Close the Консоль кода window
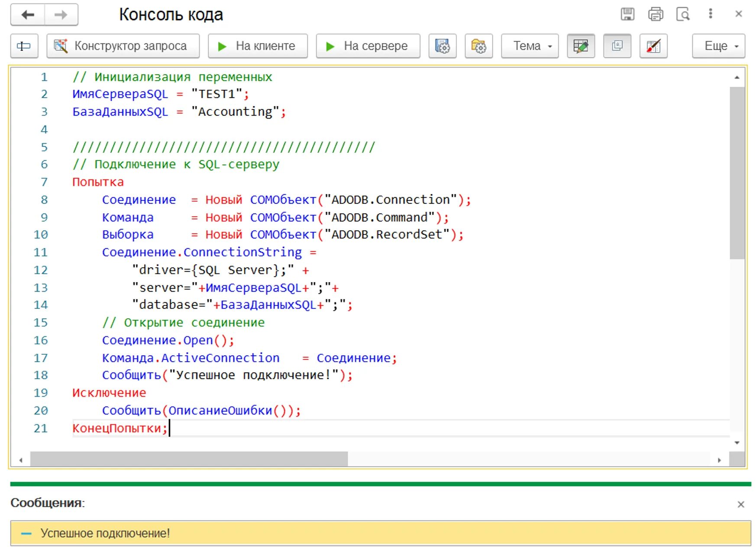 739,14
